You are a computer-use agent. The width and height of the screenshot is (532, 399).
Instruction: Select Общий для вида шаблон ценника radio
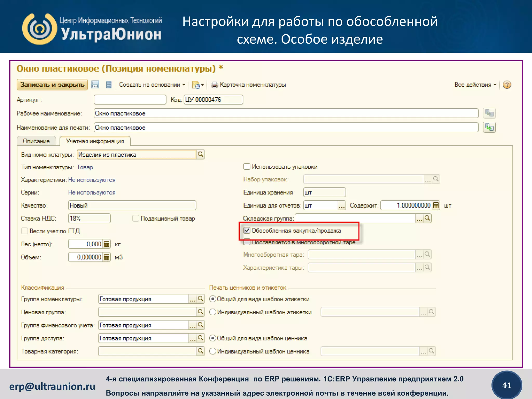click(213, 338)
